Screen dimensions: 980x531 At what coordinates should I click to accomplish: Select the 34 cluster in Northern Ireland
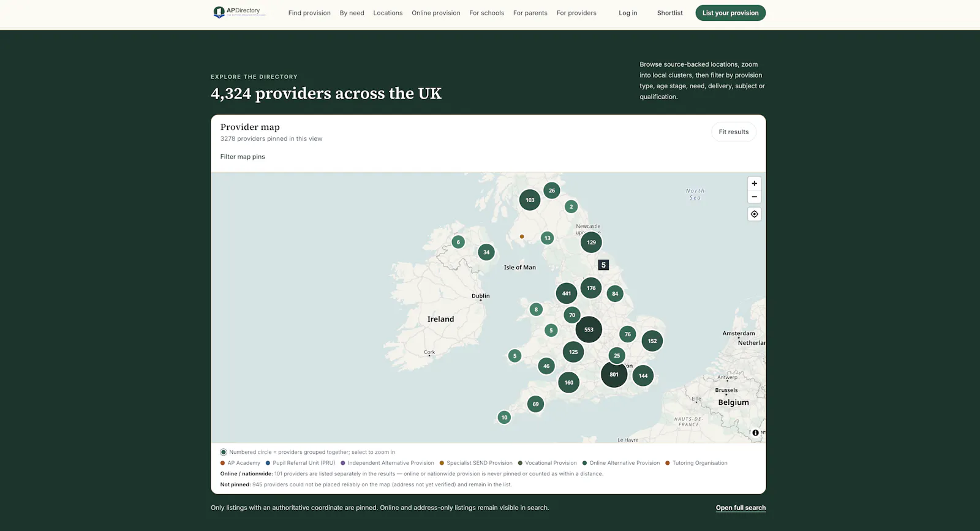coord(486,252)
